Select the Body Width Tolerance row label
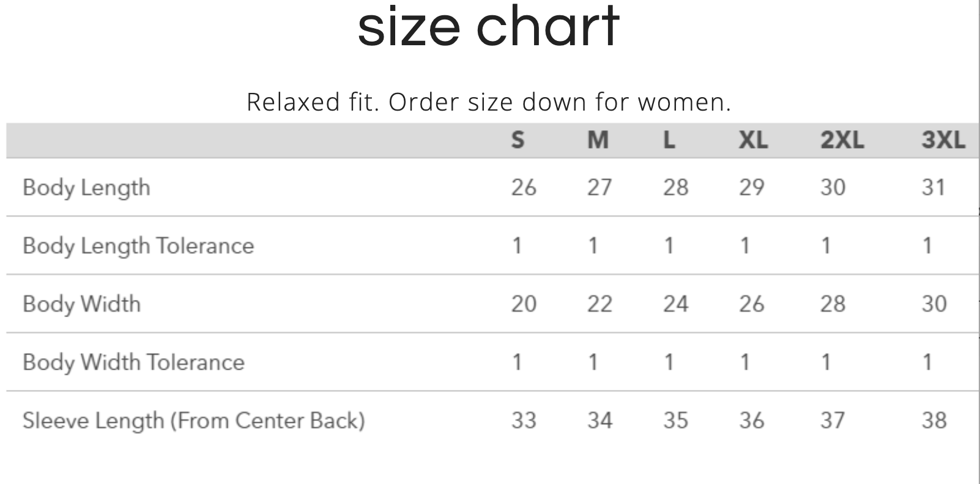The image size is (980, 484). 133,362
